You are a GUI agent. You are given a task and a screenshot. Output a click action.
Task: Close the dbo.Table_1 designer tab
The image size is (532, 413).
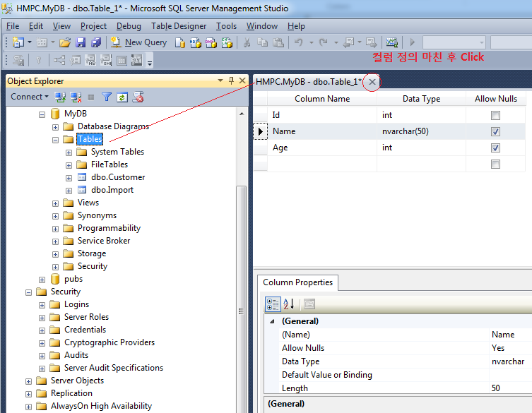[372, 82]
